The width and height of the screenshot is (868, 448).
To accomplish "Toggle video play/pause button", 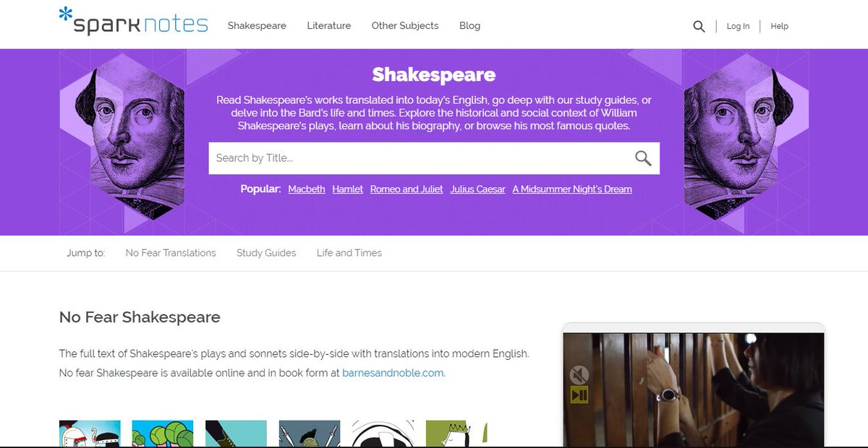I will pos(579,395).
